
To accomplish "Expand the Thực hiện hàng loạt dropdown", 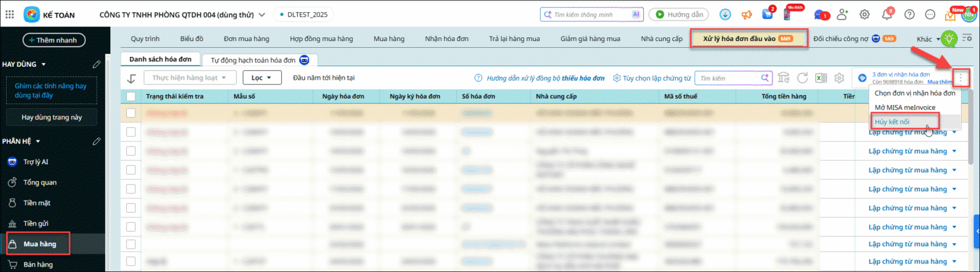I will coord(189,78).
